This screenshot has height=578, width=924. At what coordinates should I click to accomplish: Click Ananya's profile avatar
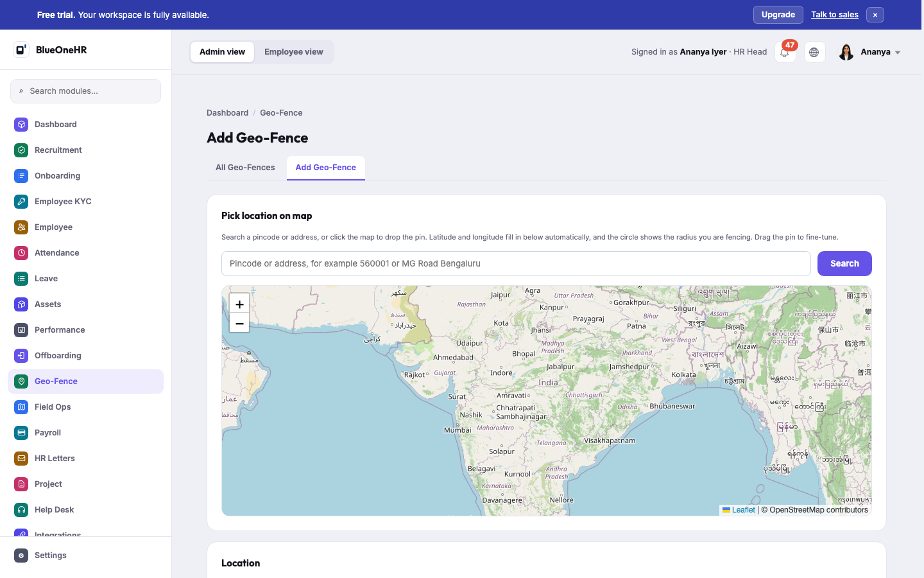[x=846, y=52]
